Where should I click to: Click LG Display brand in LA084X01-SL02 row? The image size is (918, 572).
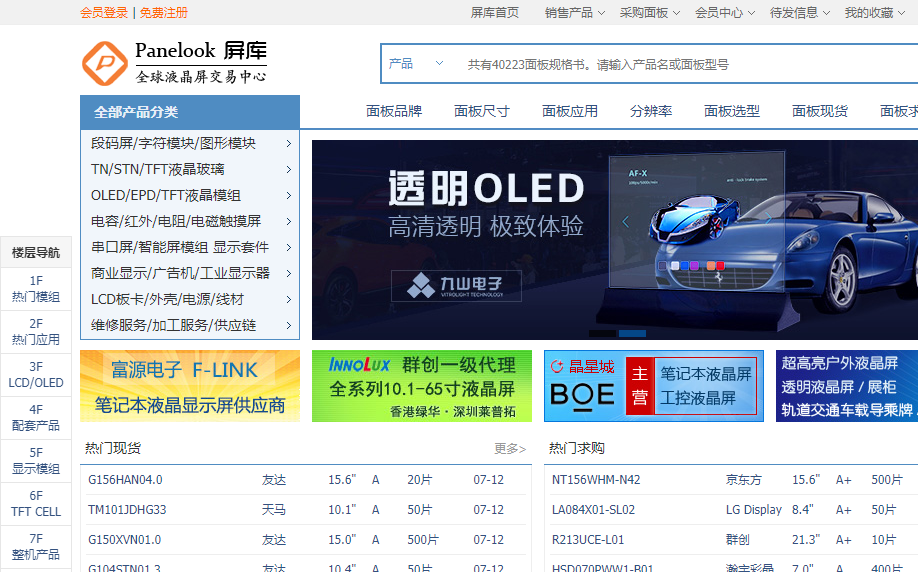[753, 510]
